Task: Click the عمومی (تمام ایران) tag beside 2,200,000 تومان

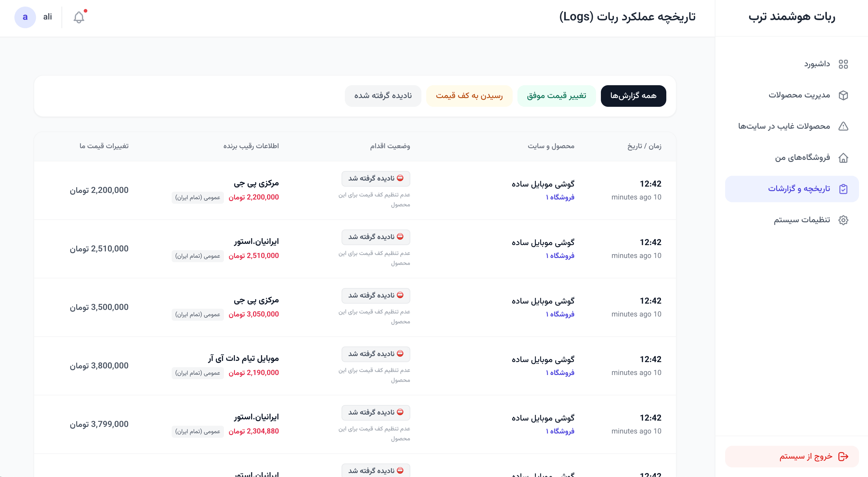Action: pyautogui.click(x=197, y=197)
